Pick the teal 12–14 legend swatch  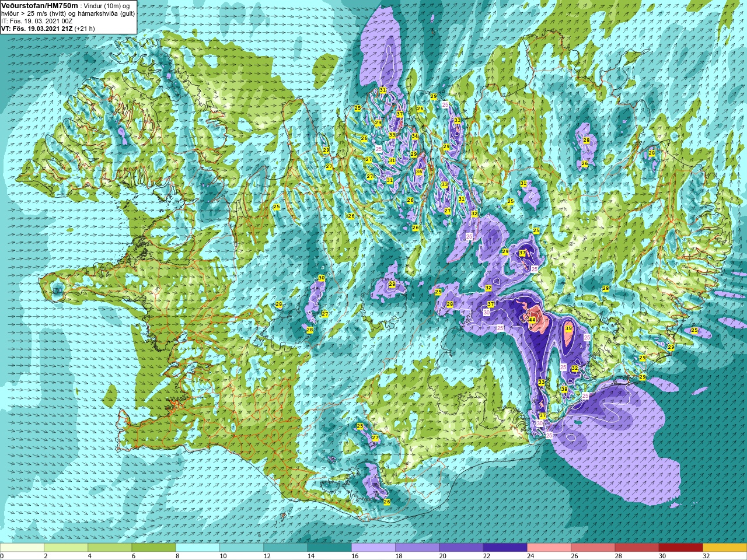click(x=285, y=548)
